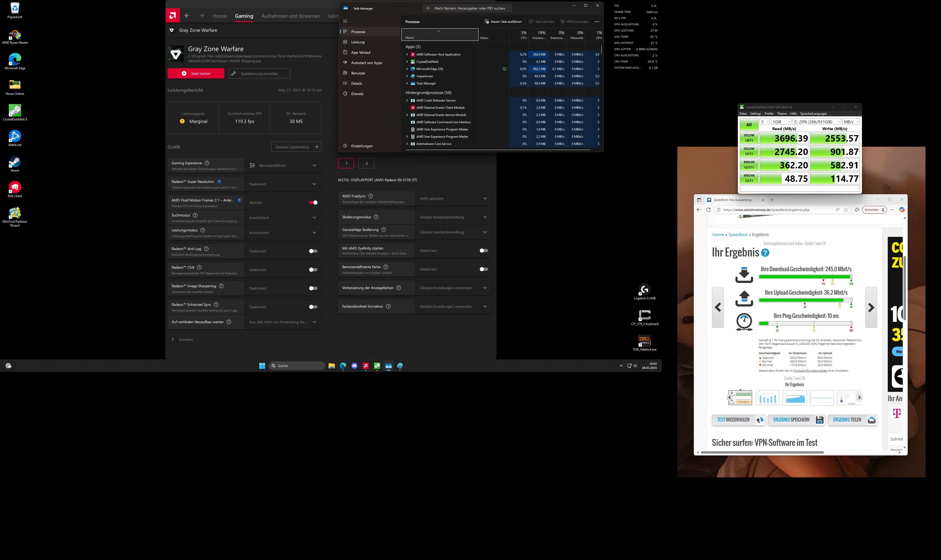Enable Radeon Anti-Lag toggle

click(313, 251)
